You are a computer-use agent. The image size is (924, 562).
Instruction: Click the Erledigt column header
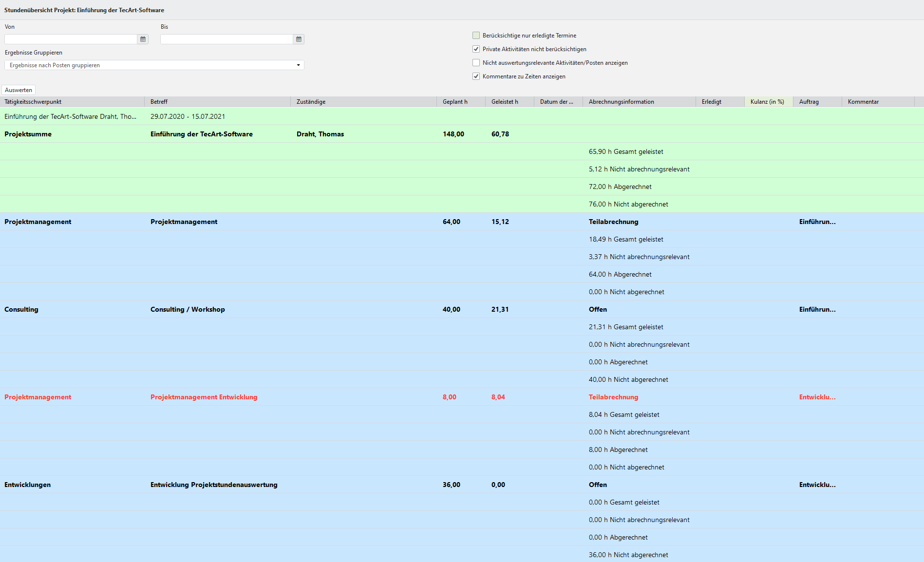pyautogui.click(x=720, y=102)
